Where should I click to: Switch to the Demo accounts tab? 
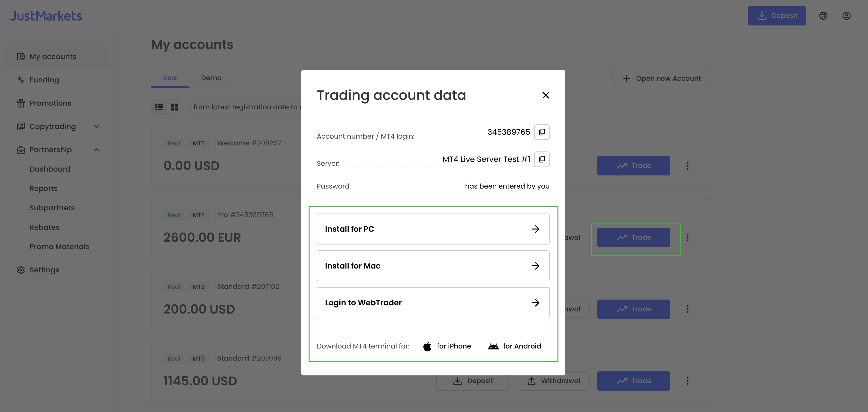(211, 78)
